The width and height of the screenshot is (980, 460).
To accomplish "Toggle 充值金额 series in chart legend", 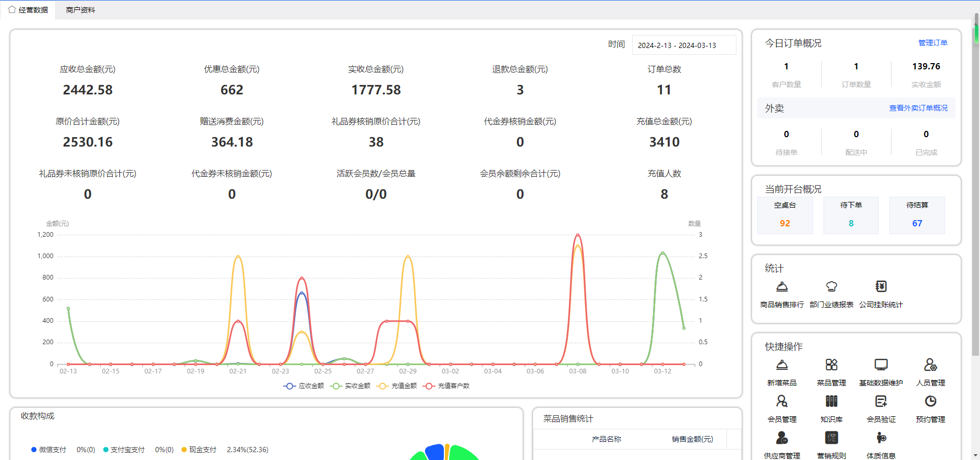I will [x=396, y=386].
